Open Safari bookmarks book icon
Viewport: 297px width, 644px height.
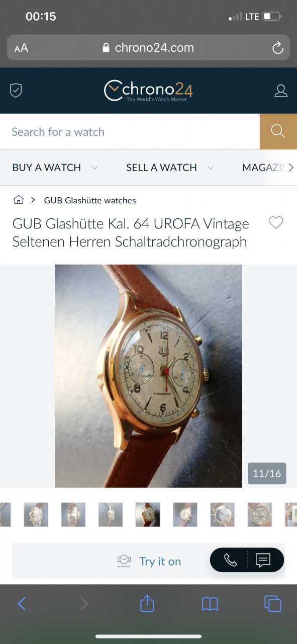point(210,604)
